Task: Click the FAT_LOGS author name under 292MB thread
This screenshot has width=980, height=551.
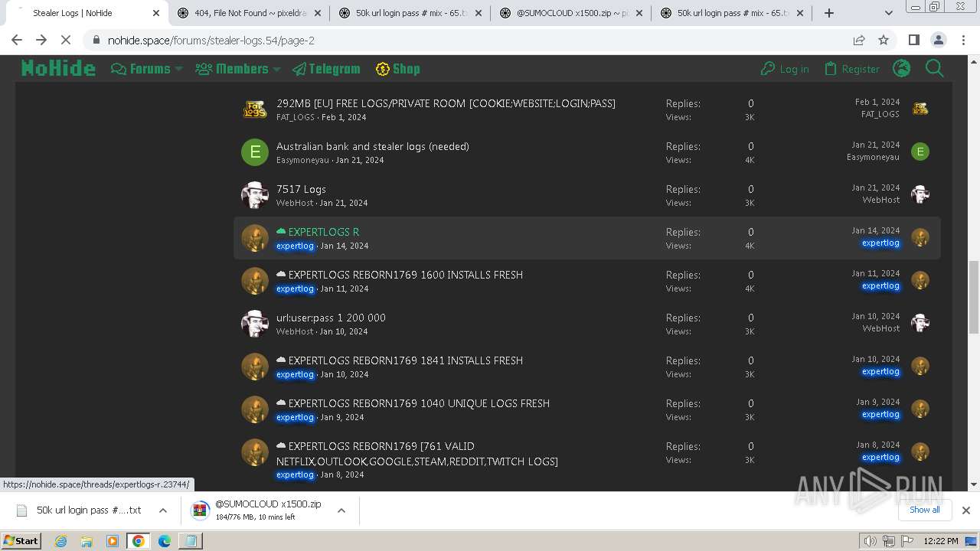Action: pyautogui.click(x=296, y=117)
